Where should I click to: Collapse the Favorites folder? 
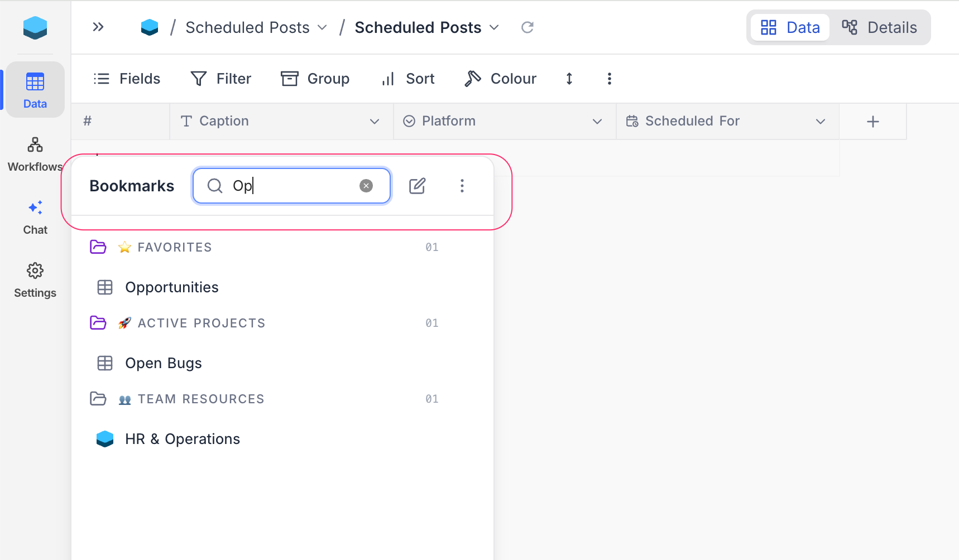coord(98,247)
